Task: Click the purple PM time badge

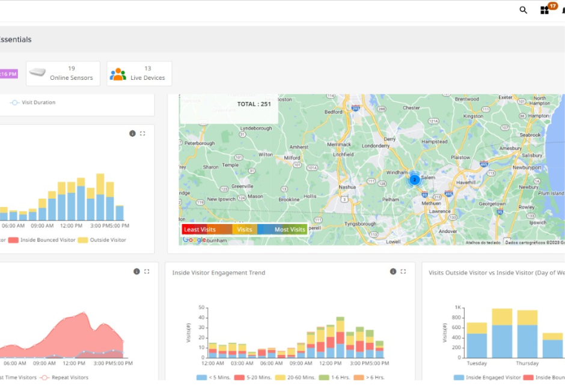Action: tap(8, 74)
